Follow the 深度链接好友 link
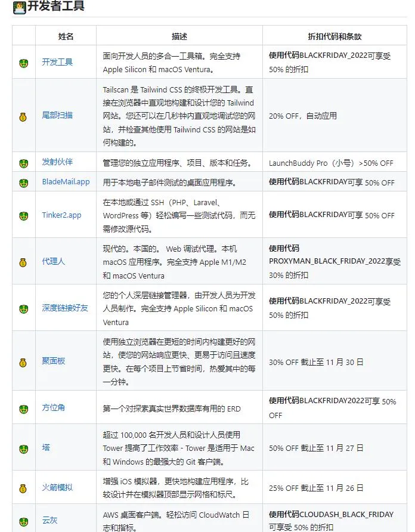 [65, 308]
